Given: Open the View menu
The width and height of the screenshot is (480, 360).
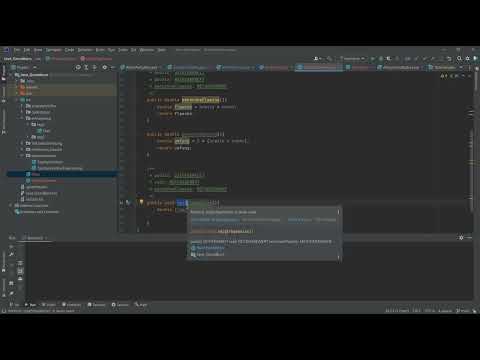Looking at the screenshot, I should (38, 50).
